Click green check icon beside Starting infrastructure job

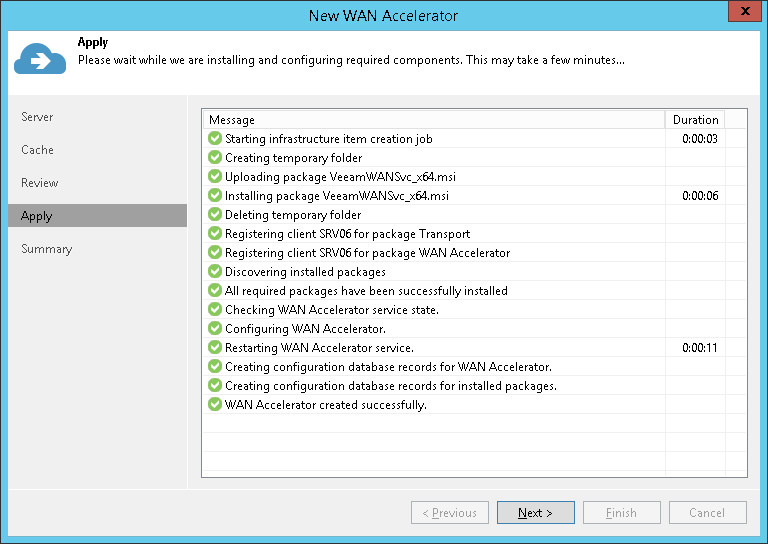point(215,139)
